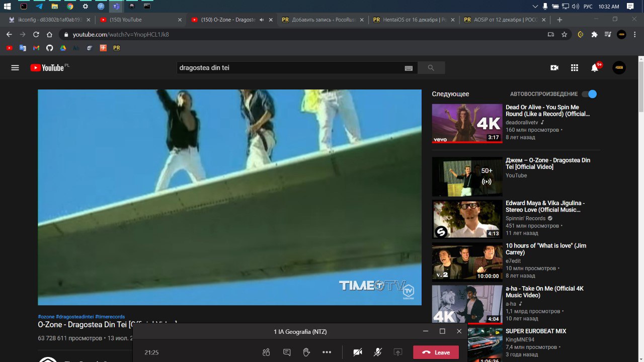Switch to the (150) YouTube tab
Viewport: 644px width, 362px height.
coord(140,20)
